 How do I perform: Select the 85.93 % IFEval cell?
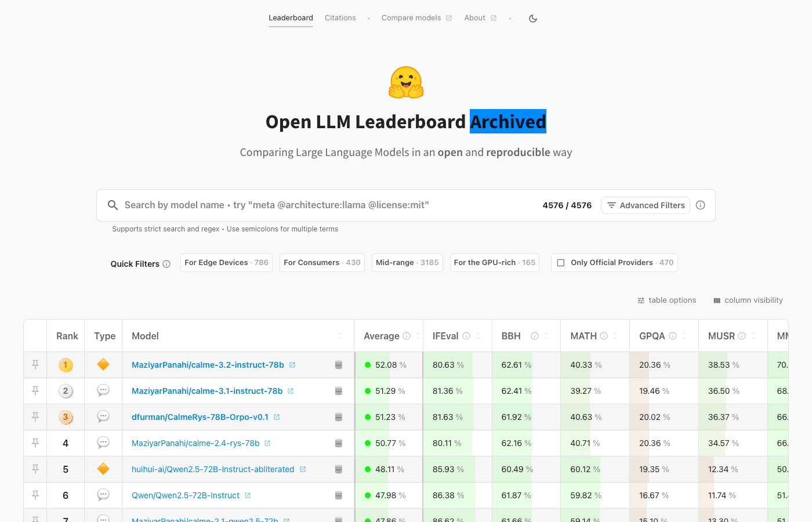tap(458, 469)
